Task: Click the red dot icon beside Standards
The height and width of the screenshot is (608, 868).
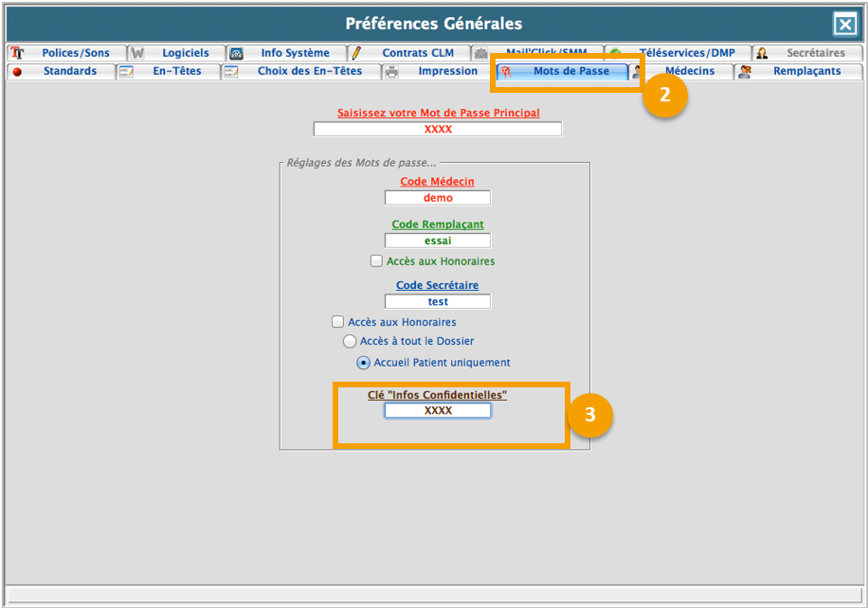Action: [x=17, y=72]
